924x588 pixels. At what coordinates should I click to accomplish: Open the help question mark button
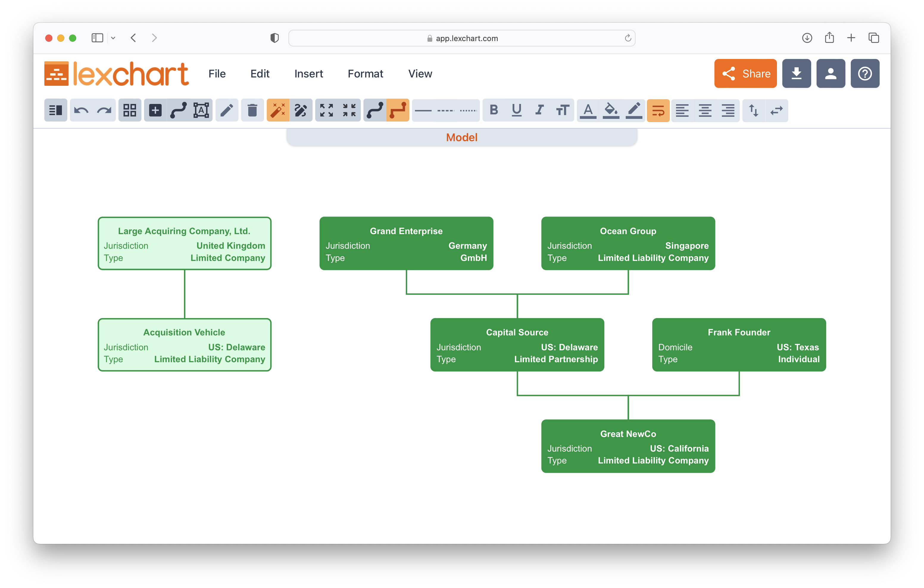865,73
